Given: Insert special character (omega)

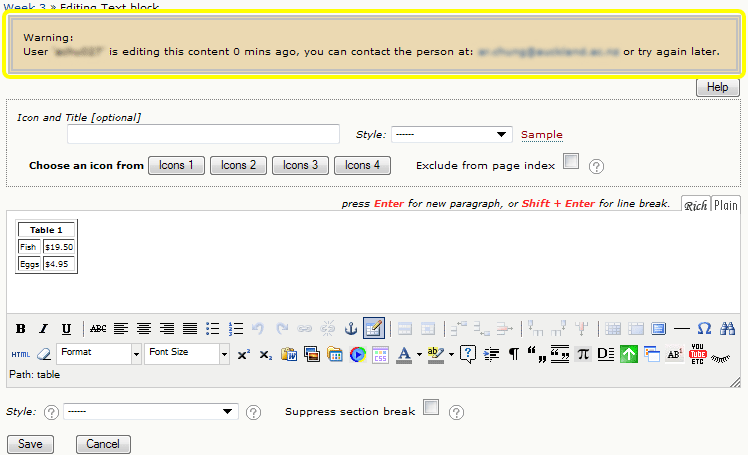Looking at the screenshot, I should point(704,329).
